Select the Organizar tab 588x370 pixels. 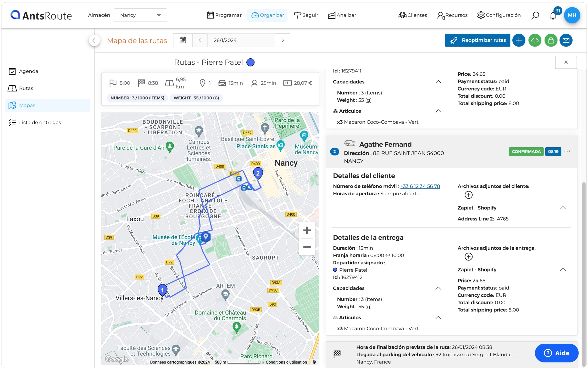tap(267, 15)
